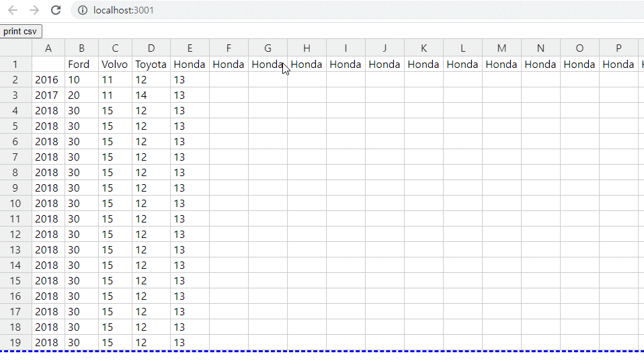Screen dimensions: 644x363
Task: Select row 5 header
Action: pos(15,126)
